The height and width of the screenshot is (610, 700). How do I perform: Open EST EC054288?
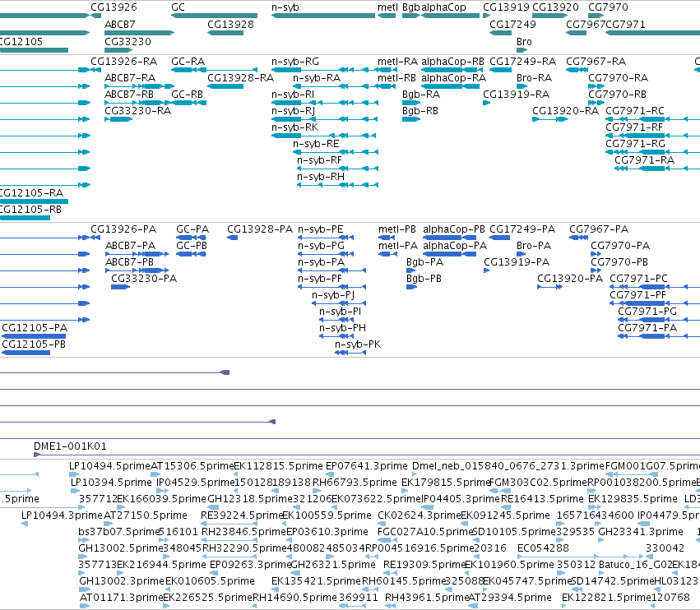544,548
